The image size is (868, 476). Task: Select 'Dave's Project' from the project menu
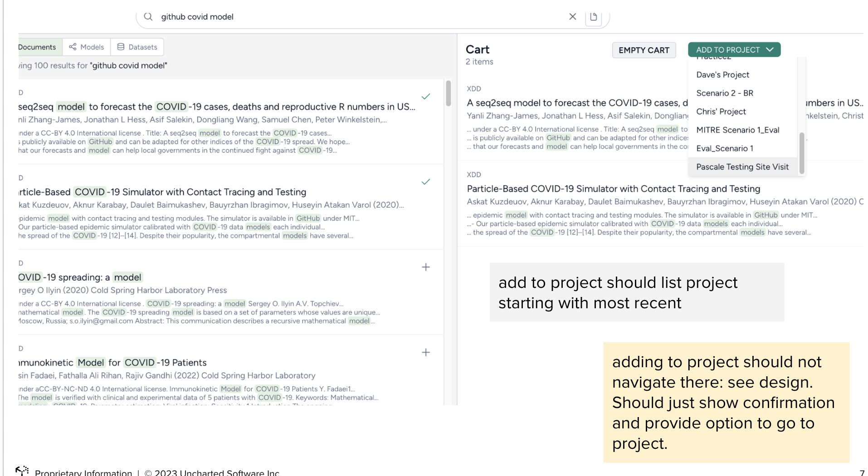[x=722, y=74]
